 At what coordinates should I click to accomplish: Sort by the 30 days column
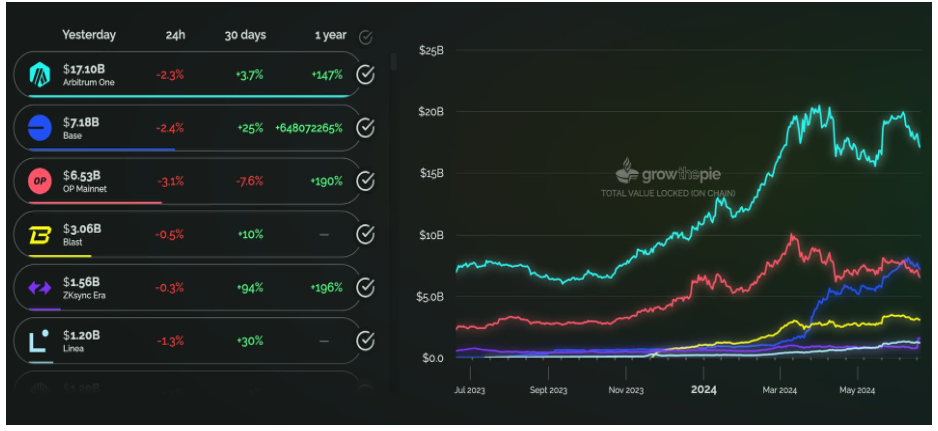(245, 35)
